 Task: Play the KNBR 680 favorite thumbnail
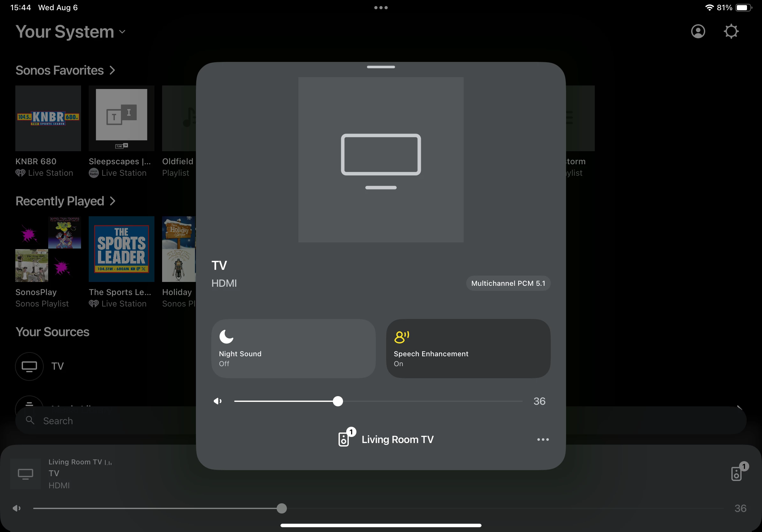48,118
